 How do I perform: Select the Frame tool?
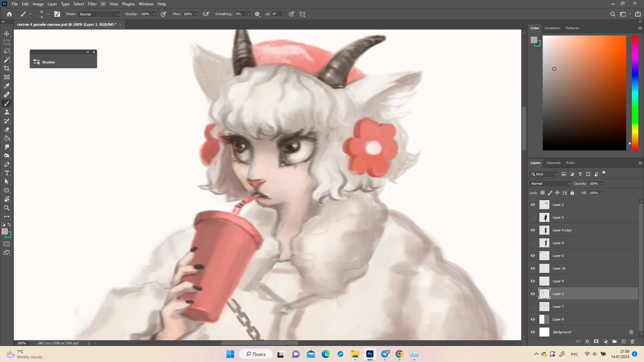(x=7, y=77)
